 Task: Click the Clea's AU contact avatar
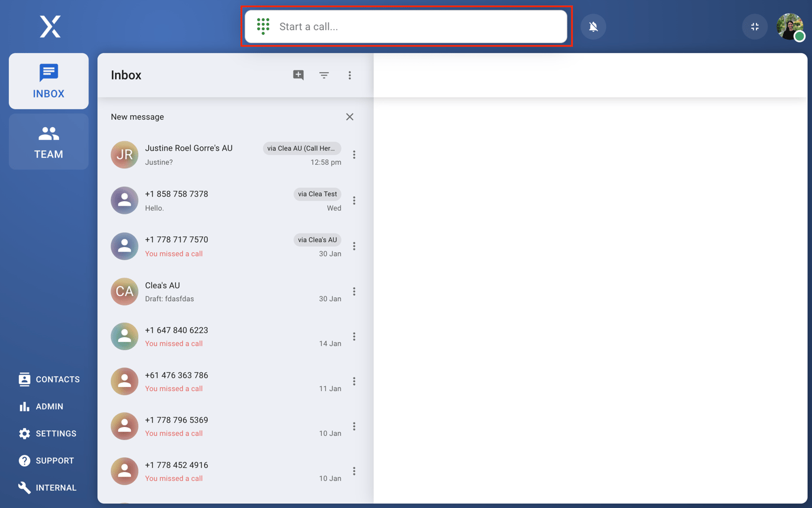tap(125, 291)
